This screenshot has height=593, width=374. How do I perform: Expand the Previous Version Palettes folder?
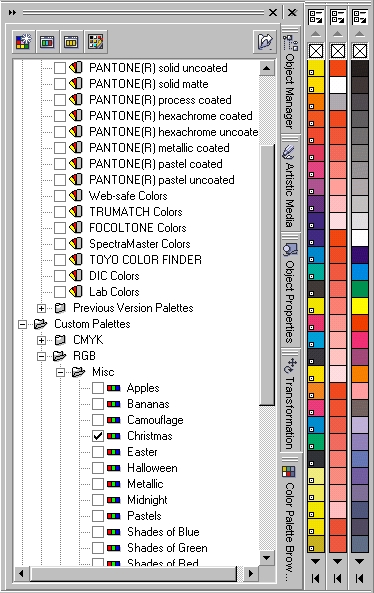(41, 308)
